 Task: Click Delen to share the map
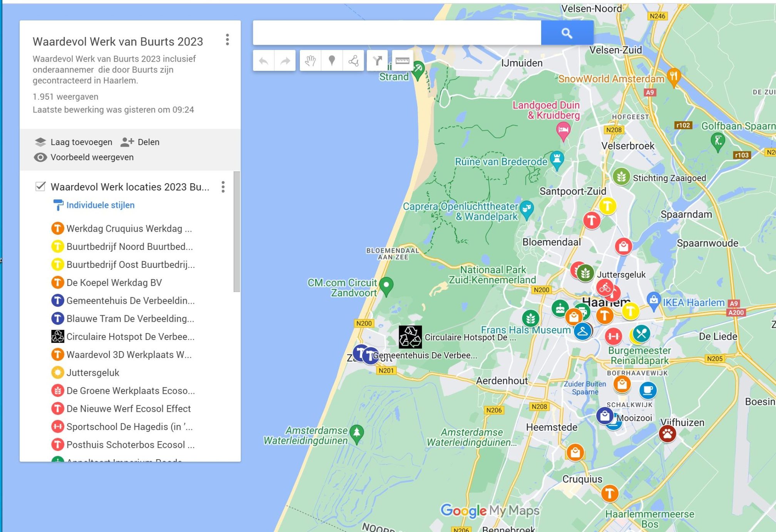pyautogui.click(x=140, y=142)
